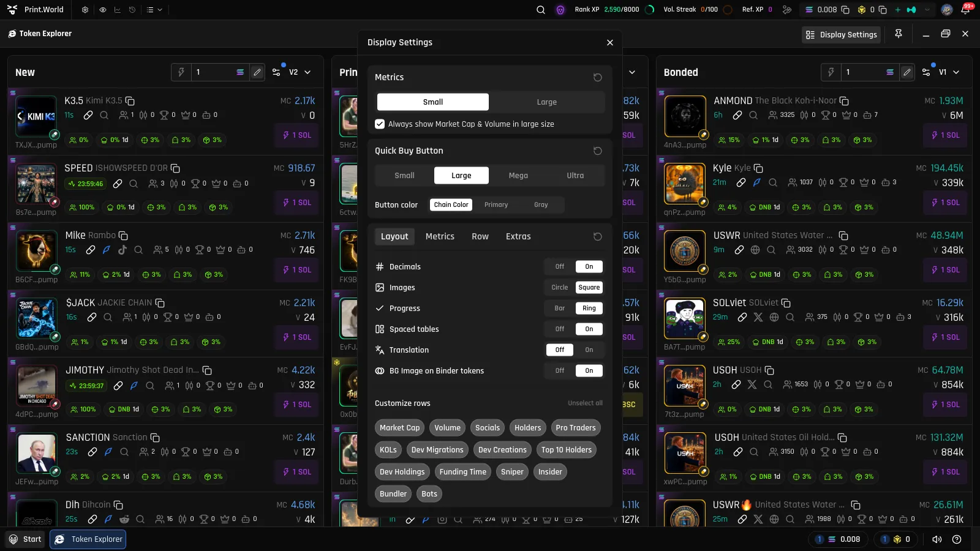This screenshot has width=980, height=551.
Task: Open the chart icon in top toolbar
Action: [117, 10]
